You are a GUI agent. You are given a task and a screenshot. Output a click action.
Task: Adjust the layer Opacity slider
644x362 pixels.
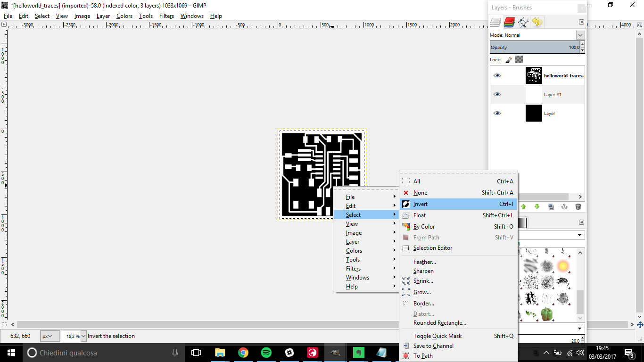pyautogui.click(x=535, y=47)
